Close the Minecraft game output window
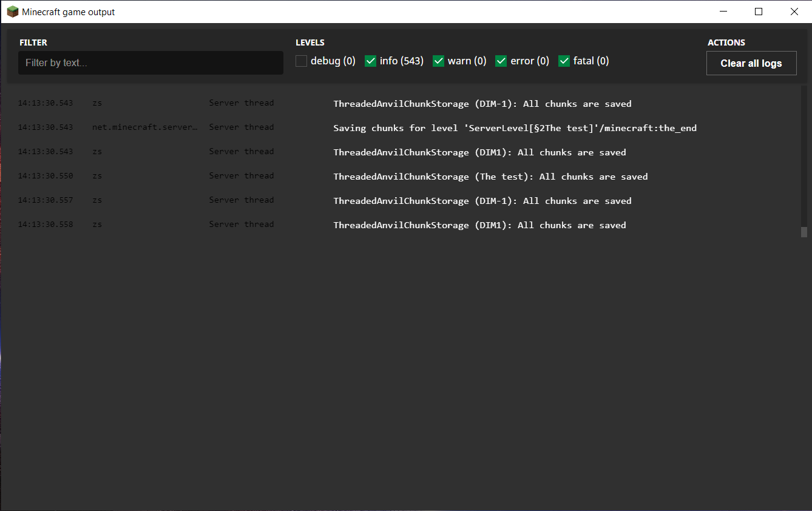This screenshot has width=812, height=511. (x=794, y=12)
